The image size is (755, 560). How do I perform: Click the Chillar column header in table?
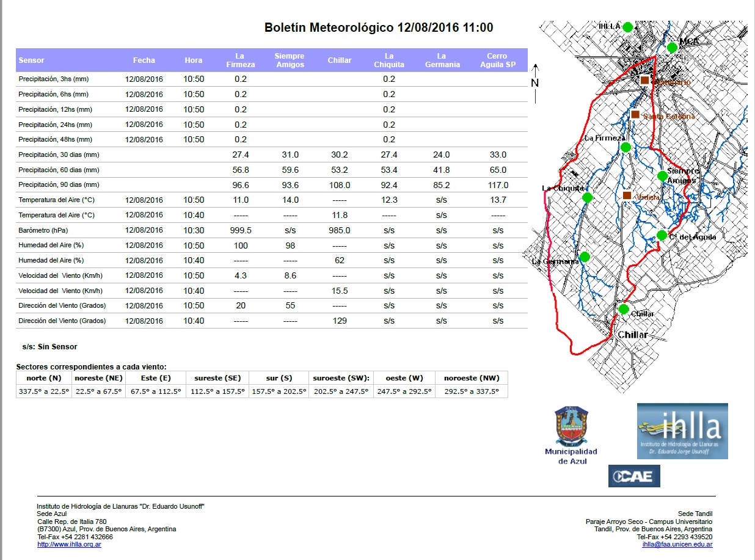coord(340,60)
